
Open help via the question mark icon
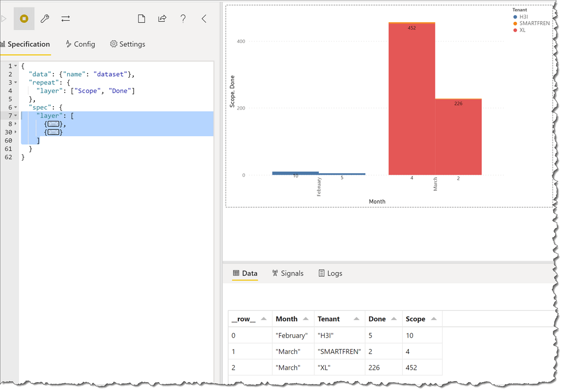[x=183, y=19]
